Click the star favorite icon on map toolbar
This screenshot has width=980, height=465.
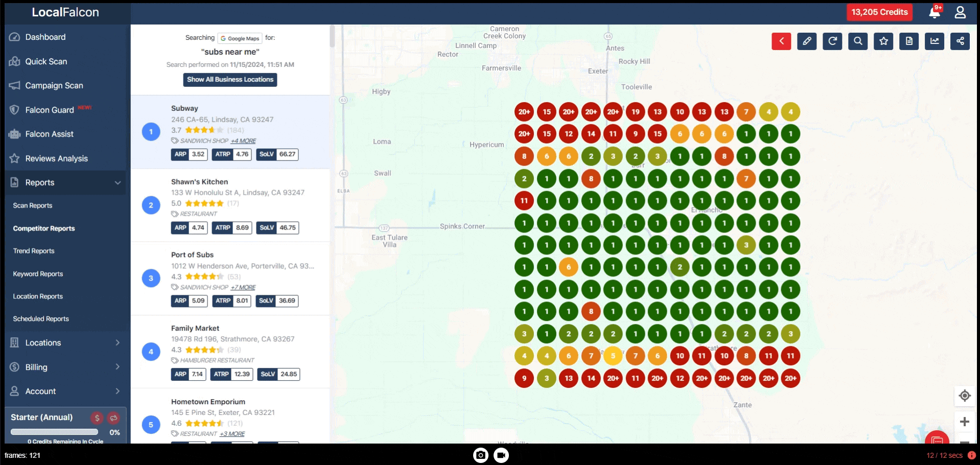pos(883,41)
